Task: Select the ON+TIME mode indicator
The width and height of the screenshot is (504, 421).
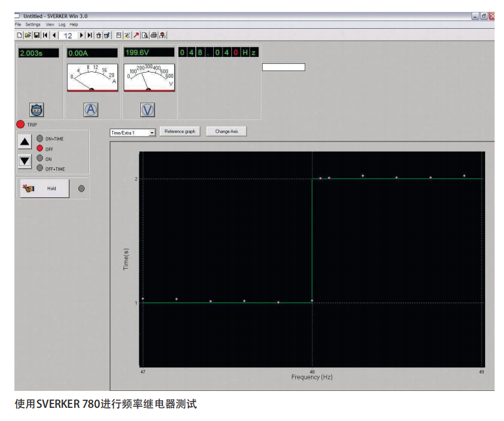Action: pyautogui.click(x=40, y=138)
